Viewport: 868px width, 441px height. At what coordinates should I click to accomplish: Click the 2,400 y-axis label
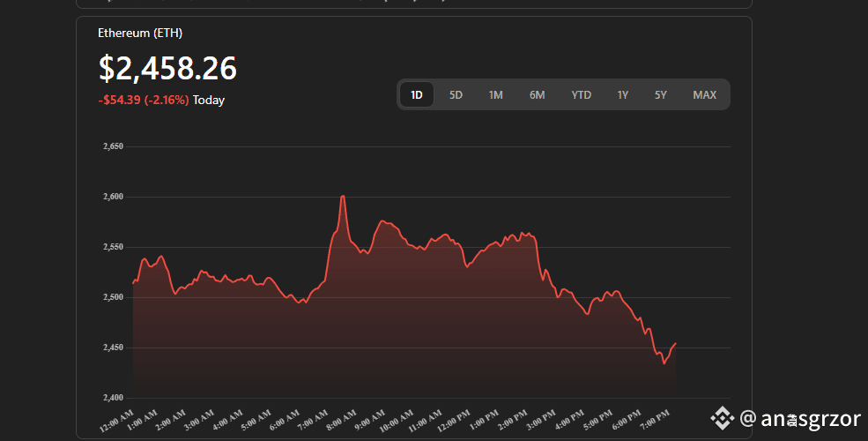113,398
